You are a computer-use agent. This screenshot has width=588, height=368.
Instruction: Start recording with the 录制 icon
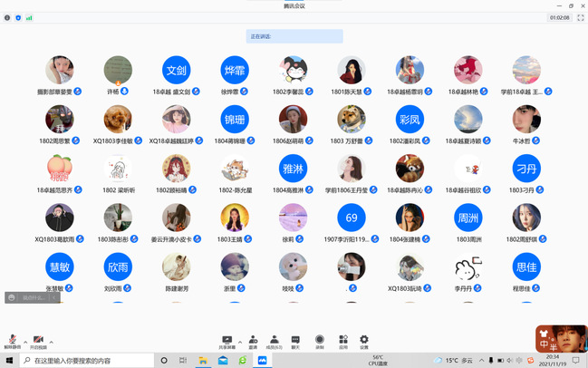(x=320, y=341)
